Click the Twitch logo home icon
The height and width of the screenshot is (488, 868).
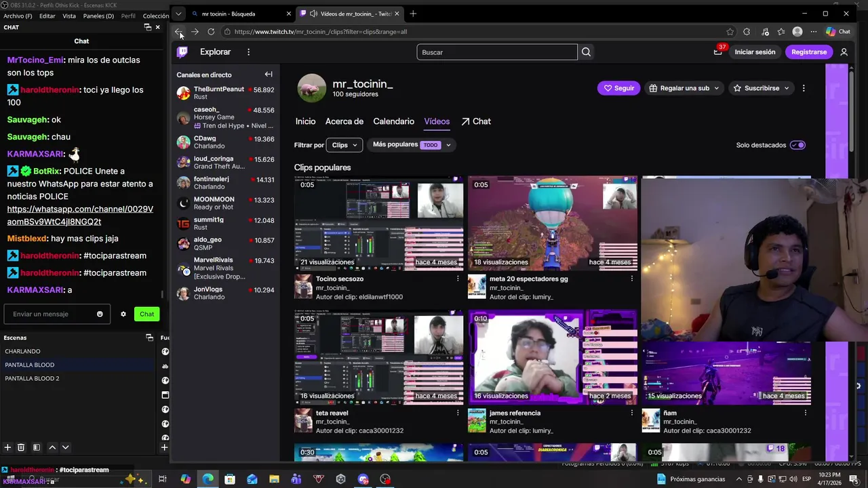pyautogui.click(x=182, y=52)
